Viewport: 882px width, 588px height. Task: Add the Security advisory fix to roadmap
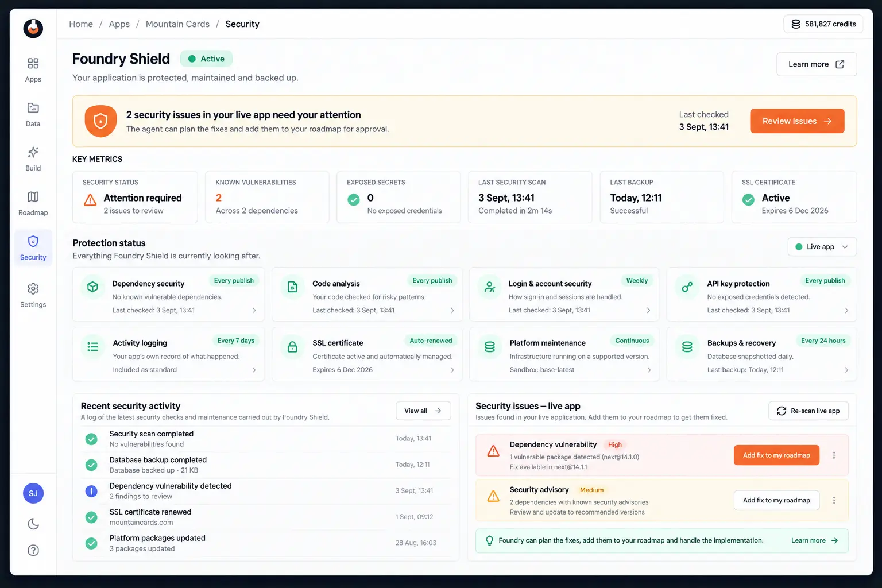pos(777,501)
